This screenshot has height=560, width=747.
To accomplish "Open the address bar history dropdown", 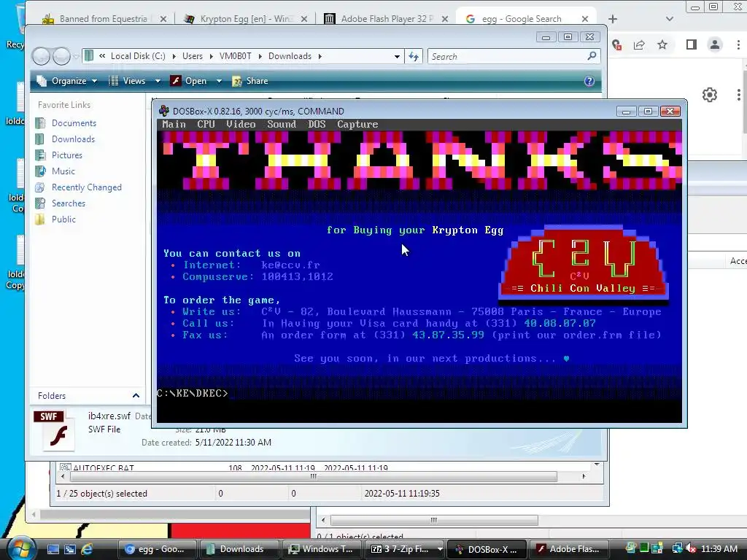I will pyautogui.click(x=397, y=57).
